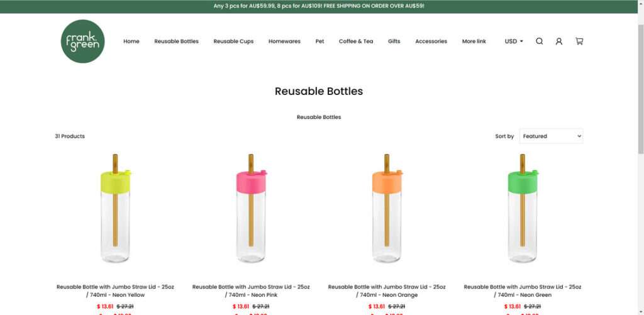Viewport: 644px width, 315px height.
Task: Go to the Gifts menu item
Action: [394, 41]
